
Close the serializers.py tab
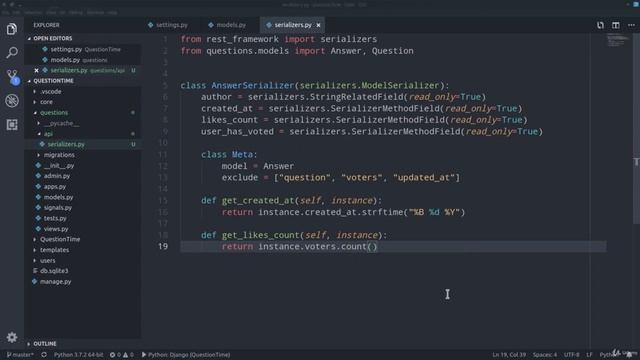coord(318,25)
